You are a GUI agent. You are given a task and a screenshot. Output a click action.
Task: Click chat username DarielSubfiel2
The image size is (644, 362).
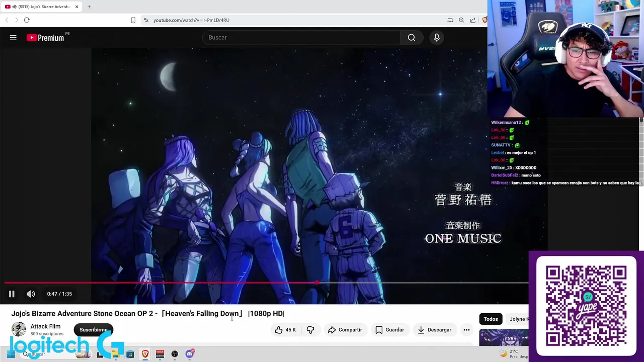click(505, 175)
